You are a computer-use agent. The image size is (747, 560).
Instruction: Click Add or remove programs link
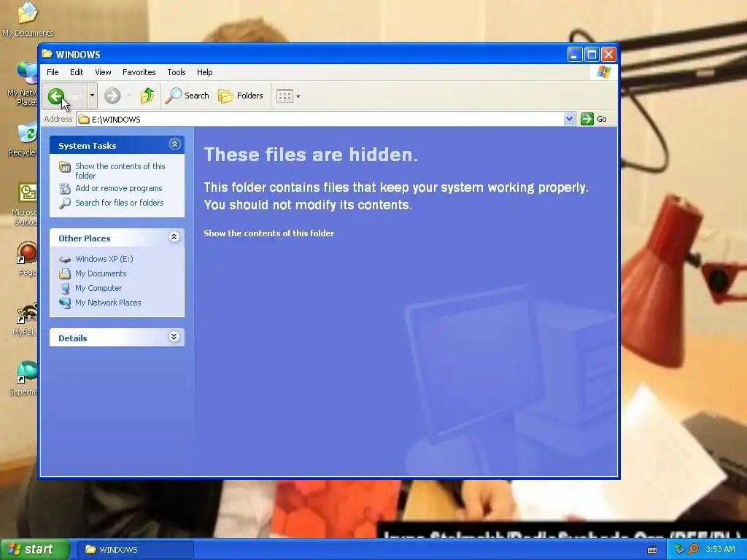[x=119, y=188]
